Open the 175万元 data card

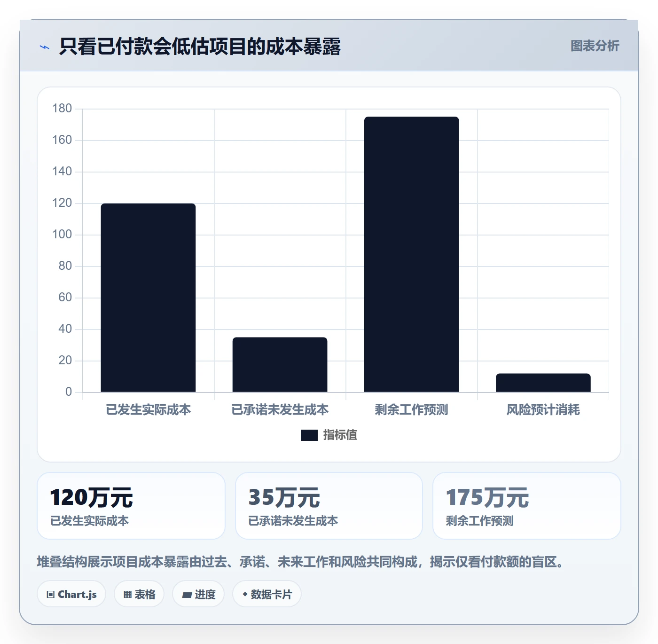coord(527,506)
